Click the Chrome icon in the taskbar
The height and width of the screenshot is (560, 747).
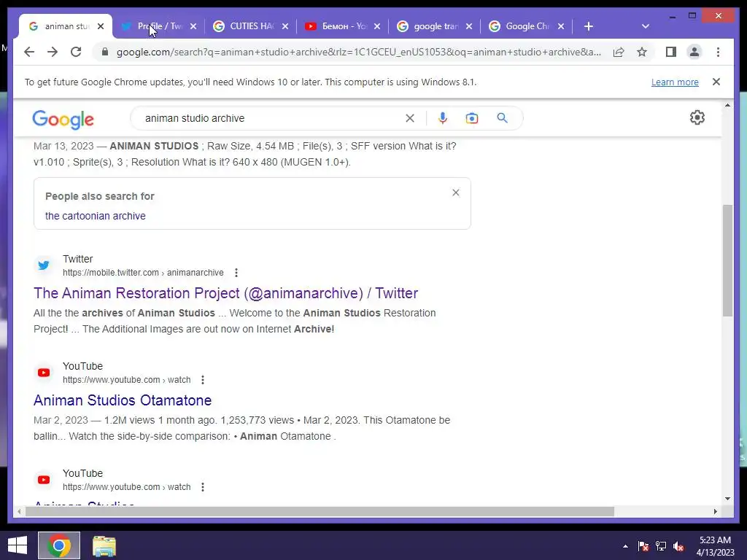pyautogui.click(x=59, y=545)
